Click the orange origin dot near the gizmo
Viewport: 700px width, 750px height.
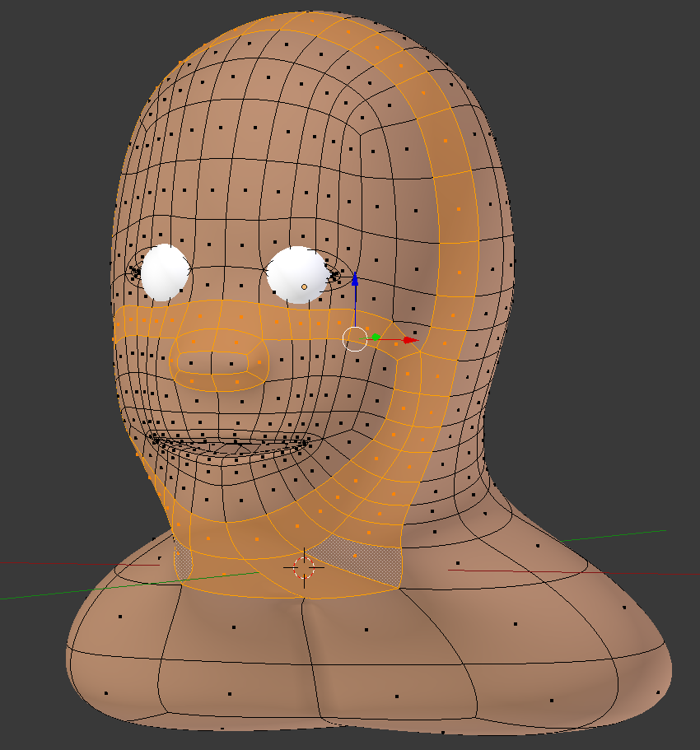[x=305, y=285]
